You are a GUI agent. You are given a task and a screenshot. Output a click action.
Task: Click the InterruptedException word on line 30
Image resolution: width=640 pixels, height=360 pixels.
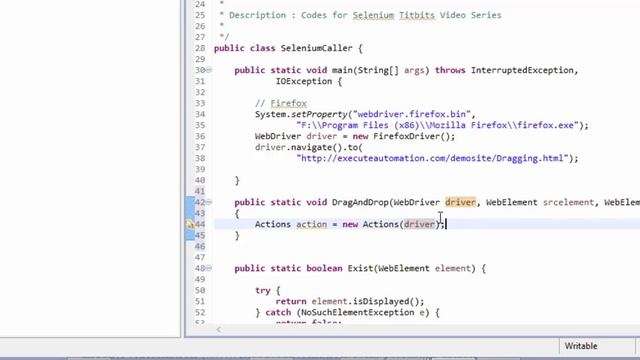522,70
